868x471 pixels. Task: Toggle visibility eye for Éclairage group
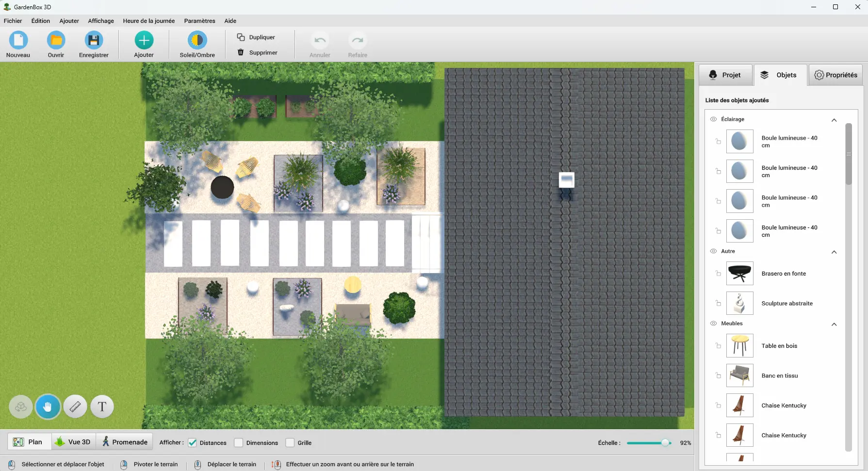click(x=713, y=119)
